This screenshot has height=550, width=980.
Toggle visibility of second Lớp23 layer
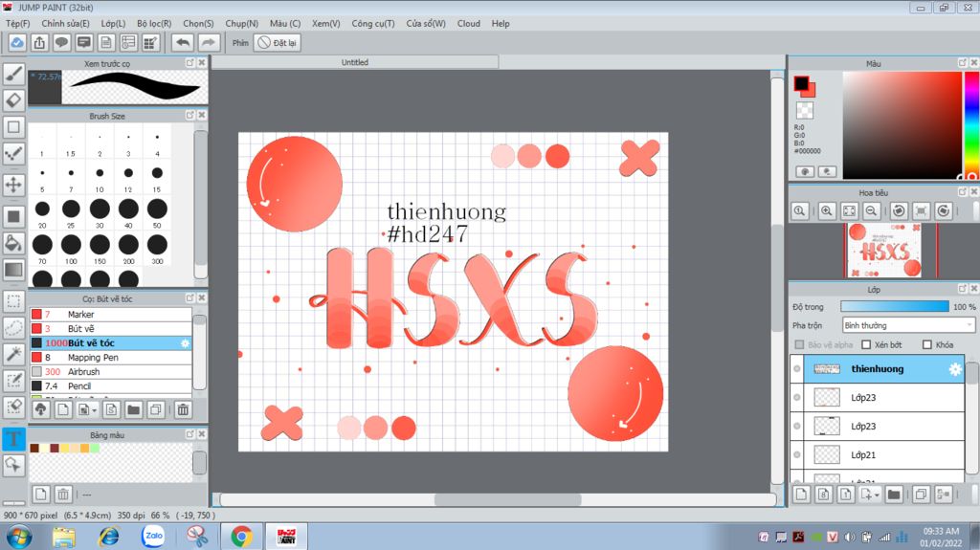click(797, 427)
